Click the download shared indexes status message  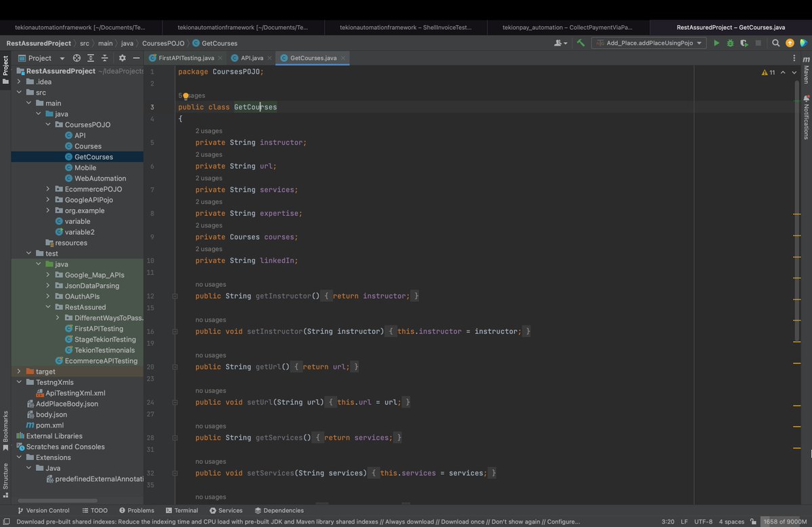tap(298, 522)
